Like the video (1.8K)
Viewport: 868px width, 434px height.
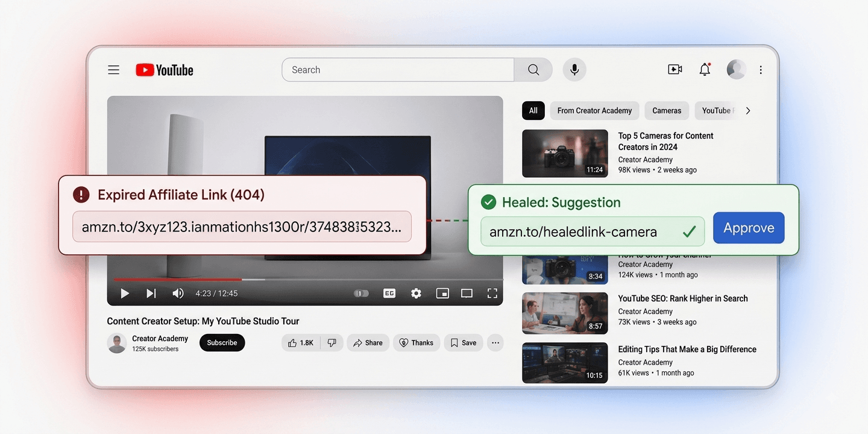pyautogui.click(x=301, y=343)
